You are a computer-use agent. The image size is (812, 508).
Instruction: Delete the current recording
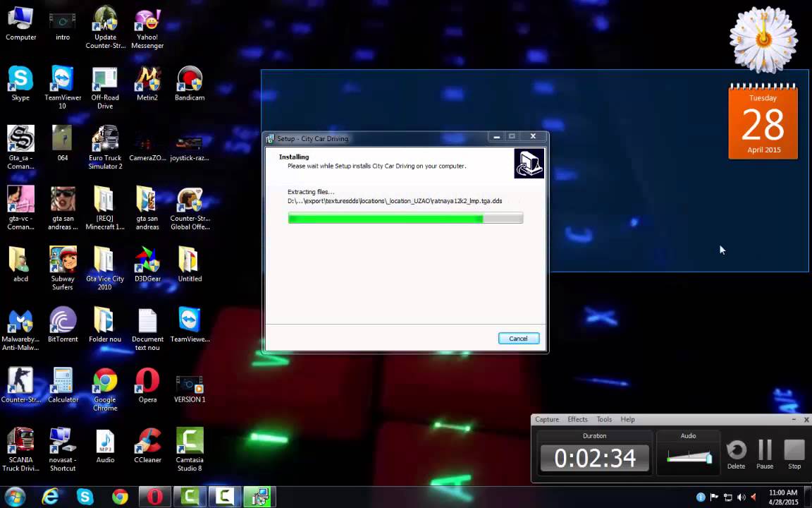click(736, 454)
